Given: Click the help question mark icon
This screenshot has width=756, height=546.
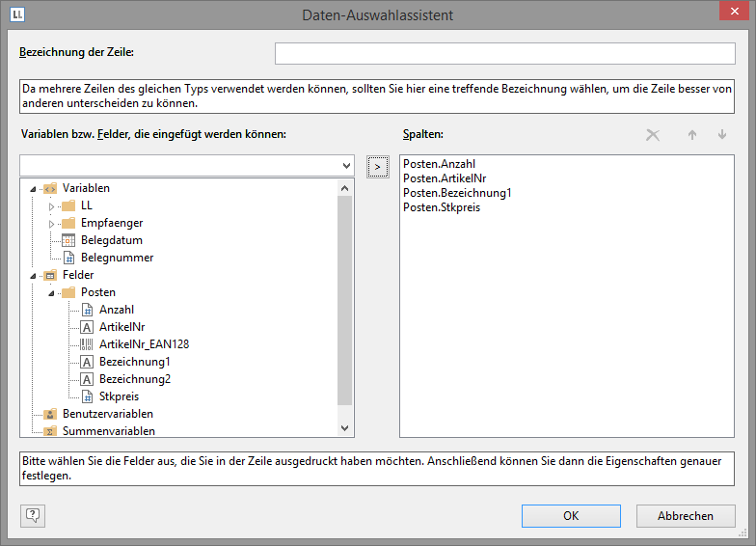Looking at the screenshot, I should coord(33,515).
